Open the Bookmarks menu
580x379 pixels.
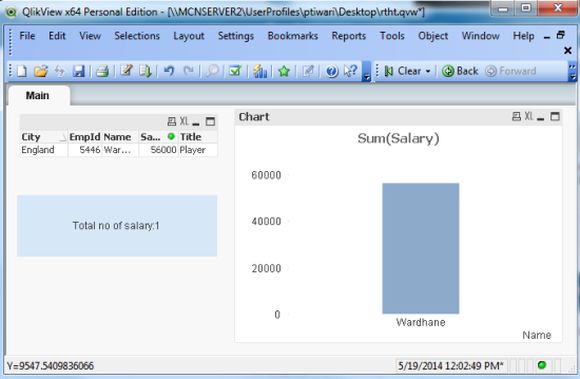293,36
